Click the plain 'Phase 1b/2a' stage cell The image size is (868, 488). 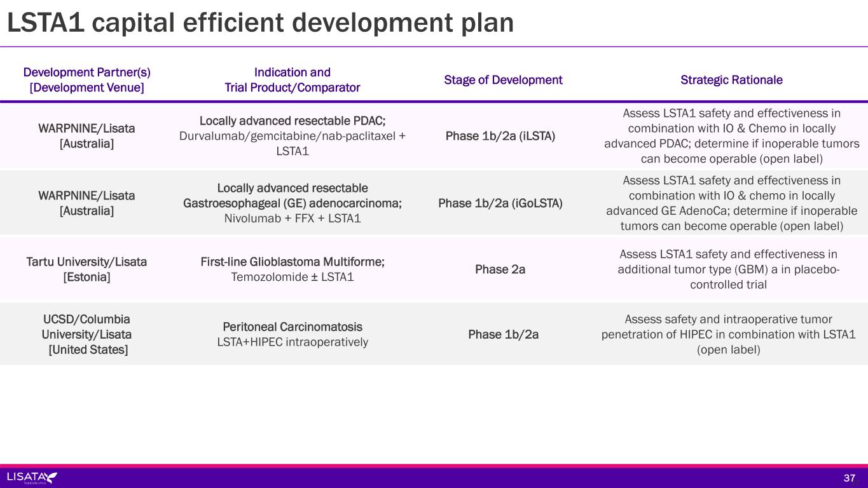(x=503, y=334)
